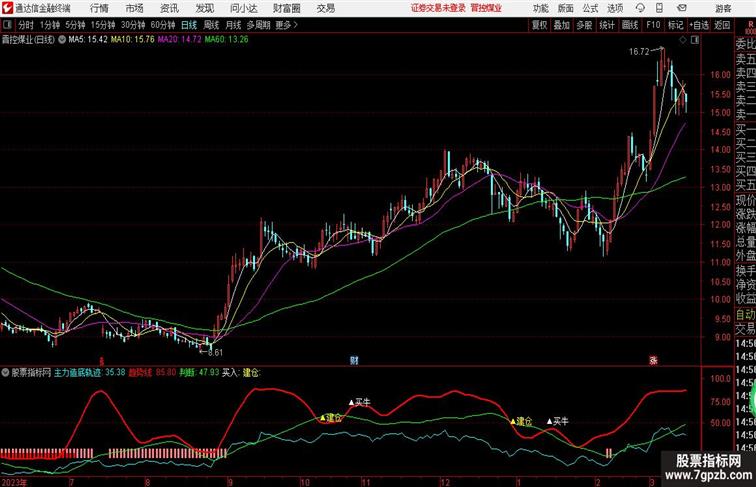Toggle right info panel icon at chart corner
This screenshot has width=756, height=487.
[x=695, y=40]
